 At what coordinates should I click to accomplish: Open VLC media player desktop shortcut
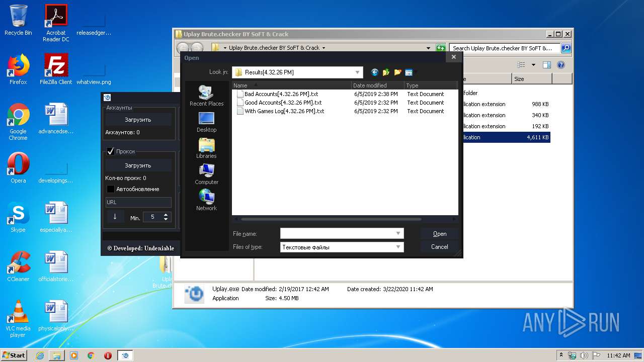pos(18,319)
